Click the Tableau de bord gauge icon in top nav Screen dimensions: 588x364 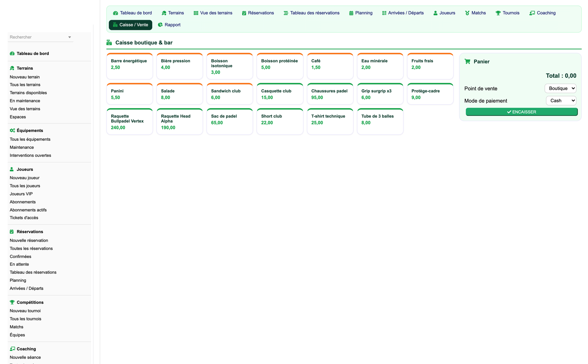115,13
